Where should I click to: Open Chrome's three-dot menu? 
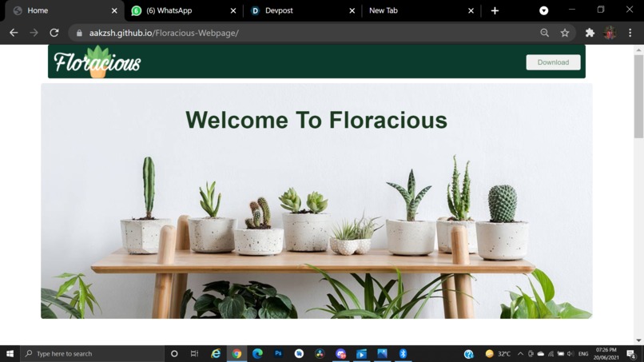630,33
